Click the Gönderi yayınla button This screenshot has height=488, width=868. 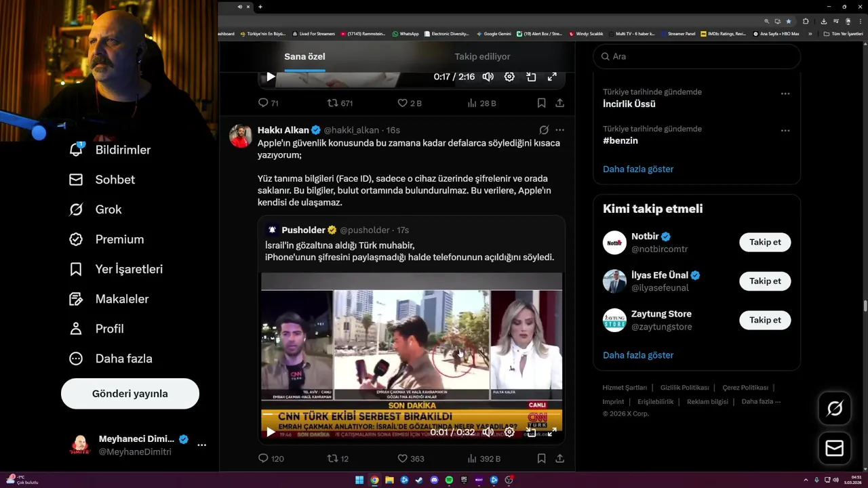130,394
